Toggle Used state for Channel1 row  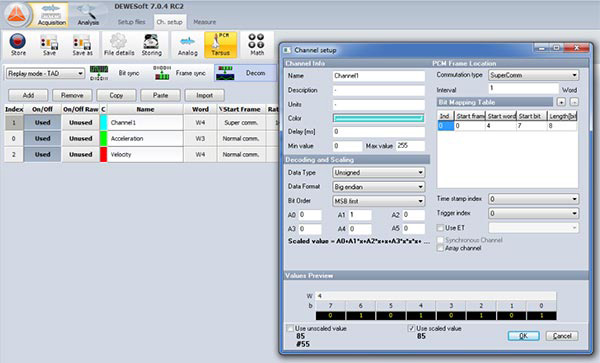pyautogui.click(x=42, y=122)
